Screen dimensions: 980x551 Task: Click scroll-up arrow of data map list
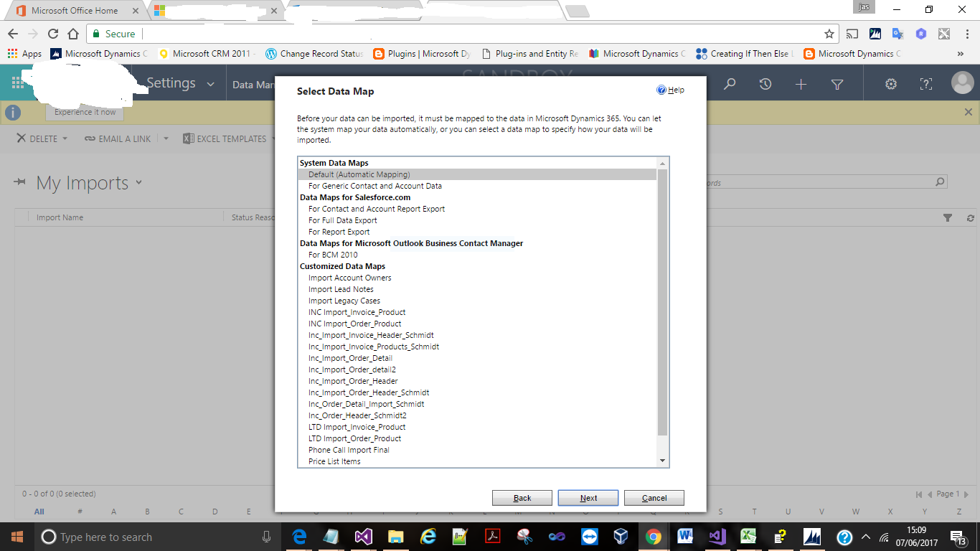point(663,163)
